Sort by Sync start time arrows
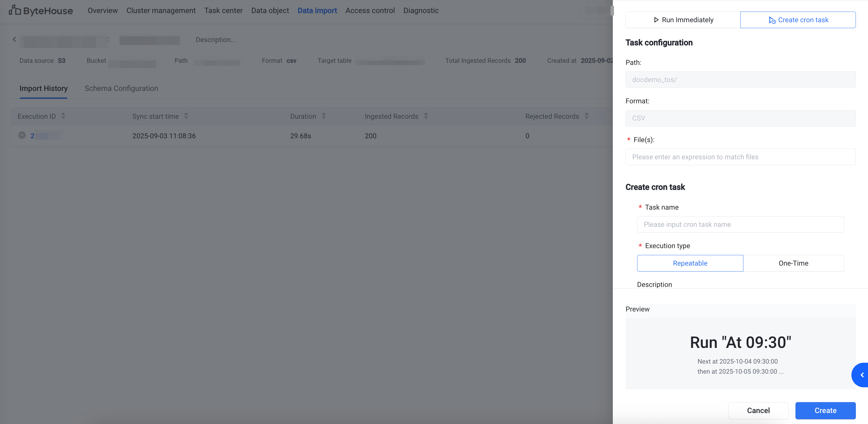868x424 pixels. [186, 116]
